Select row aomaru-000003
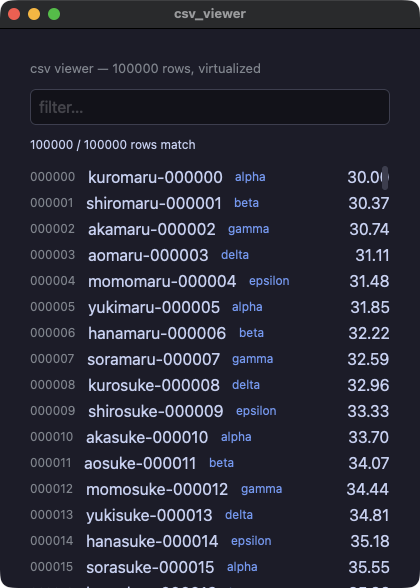This screenshot has width=420, height=588. tap(210, 255)
